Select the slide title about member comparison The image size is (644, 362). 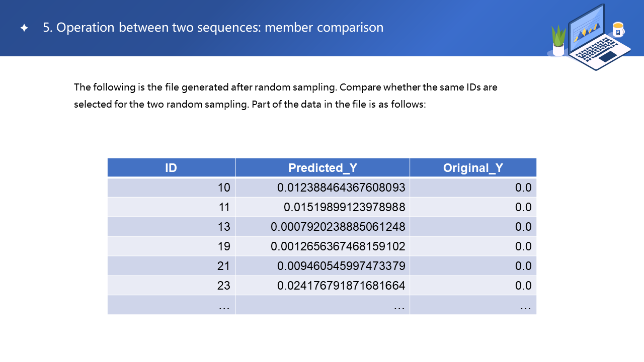[213, 28]
